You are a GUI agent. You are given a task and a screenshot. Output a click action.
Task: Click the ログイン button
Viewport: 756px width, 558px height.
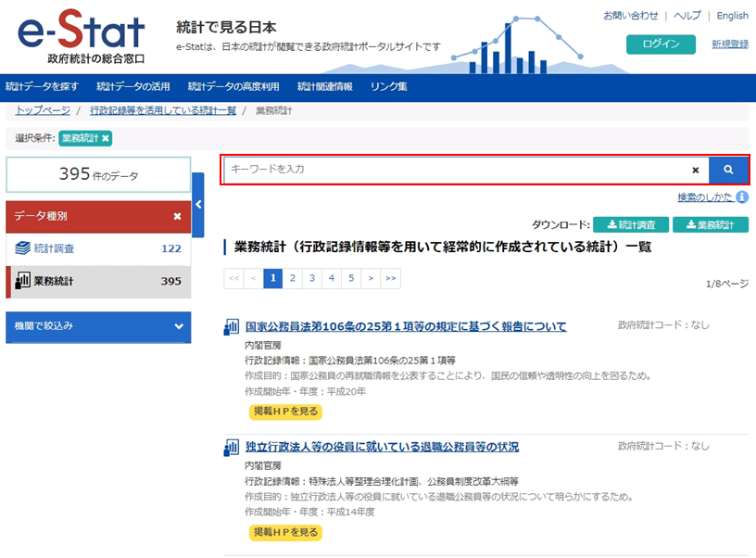pyautogui.click(x=661, y=44)
